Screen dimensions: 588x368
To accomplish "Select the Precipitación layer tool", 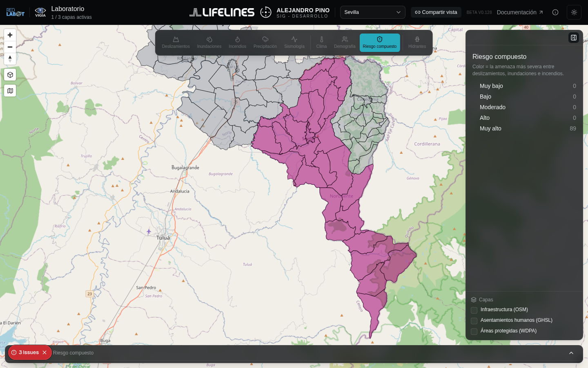I will click(265, 43).
